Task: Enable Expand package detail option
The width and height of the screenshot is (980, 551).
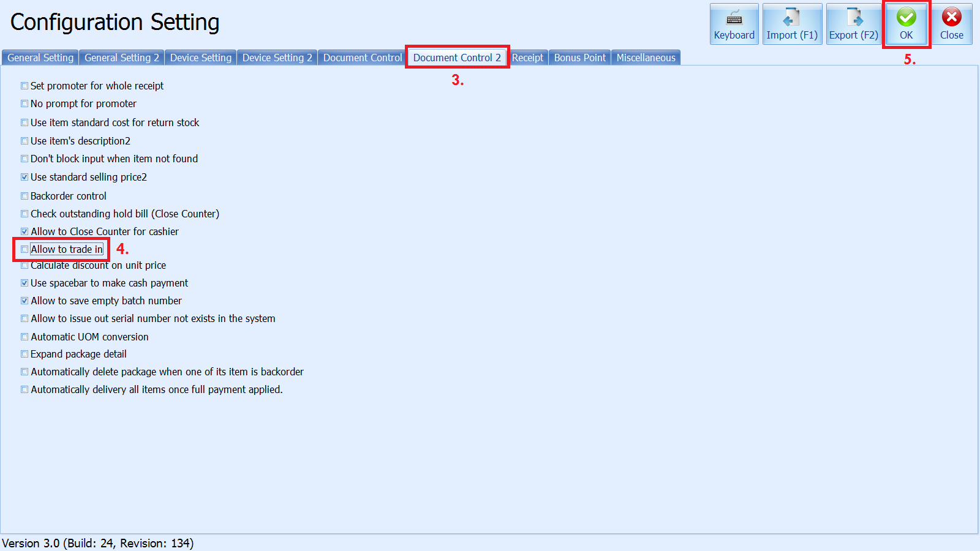Action: (x=24, y=354)
